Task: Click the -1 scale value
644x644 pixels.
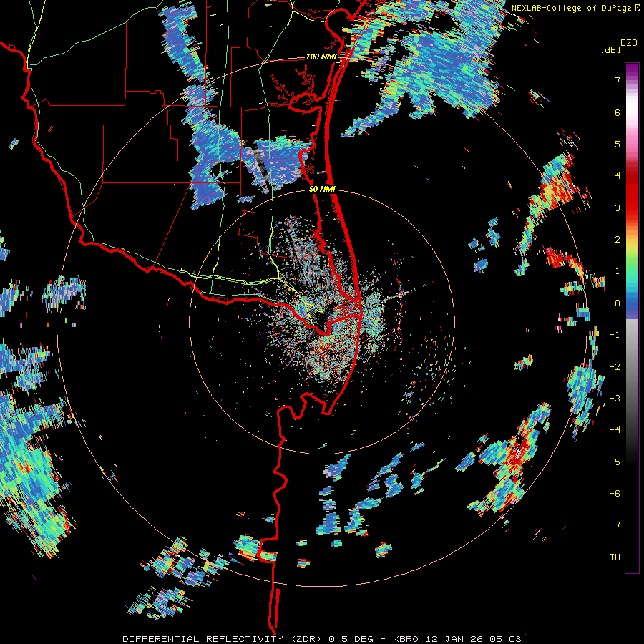Action: (x=615, y=335)
